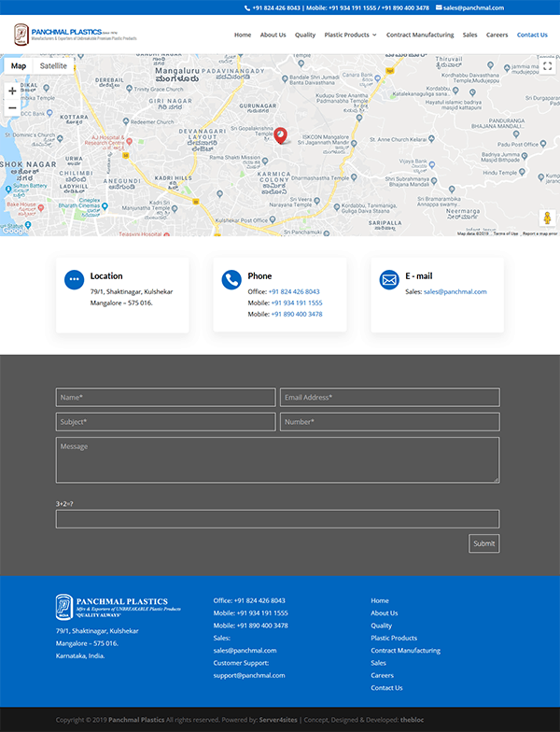This screenshot has height=732, width=560.
Task: Focus the Name input field
Action: point(166,398)
